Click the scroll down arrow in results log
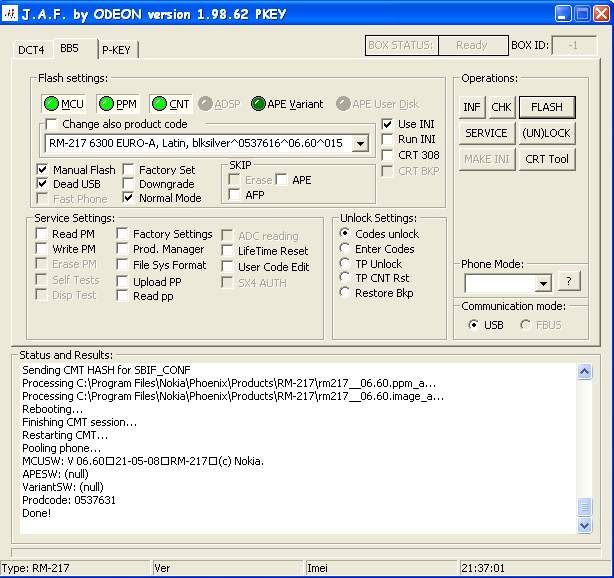Image resolution: width=614 pixels, height=578 pixels. (x=584, y=526)
